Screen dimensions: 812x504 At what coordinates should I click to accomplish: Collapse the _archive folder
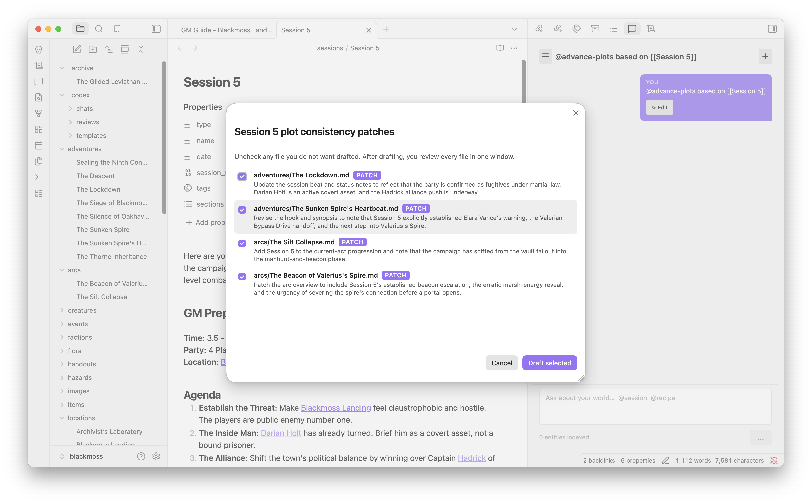point(62,68)
